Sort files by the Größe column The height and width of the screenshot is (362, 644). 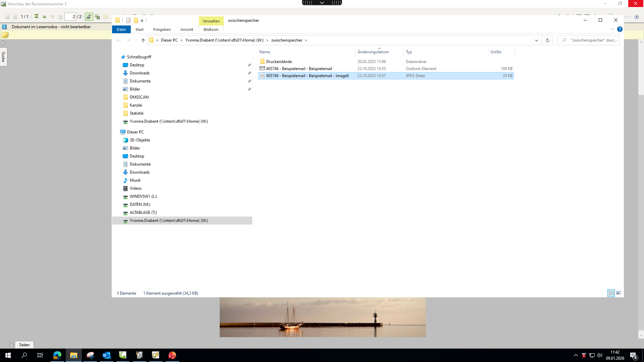pos(496,52)
